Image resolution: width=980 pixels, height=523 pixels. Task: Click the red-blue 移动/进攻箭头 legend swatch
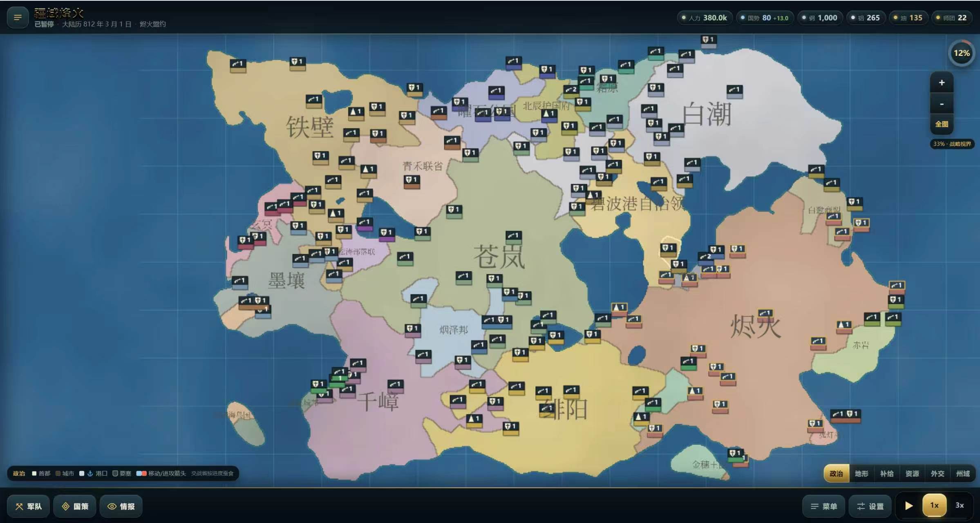[141, 473]
